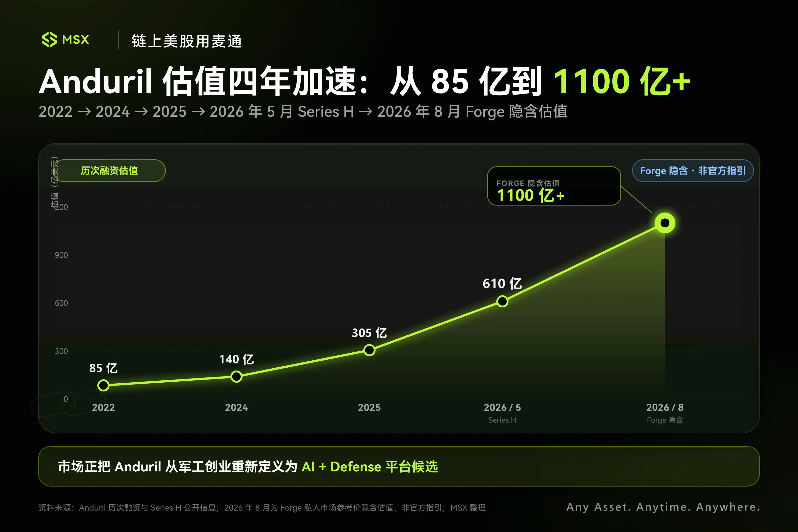Click the 2025 data point on the line
Image resolution: width=798 pixels, height=532 pixels.
pyautogui.click(x=369, y=350)
